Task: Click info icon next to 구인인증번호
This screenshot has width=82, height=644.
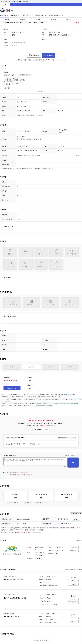Action: tap(50, 523)
